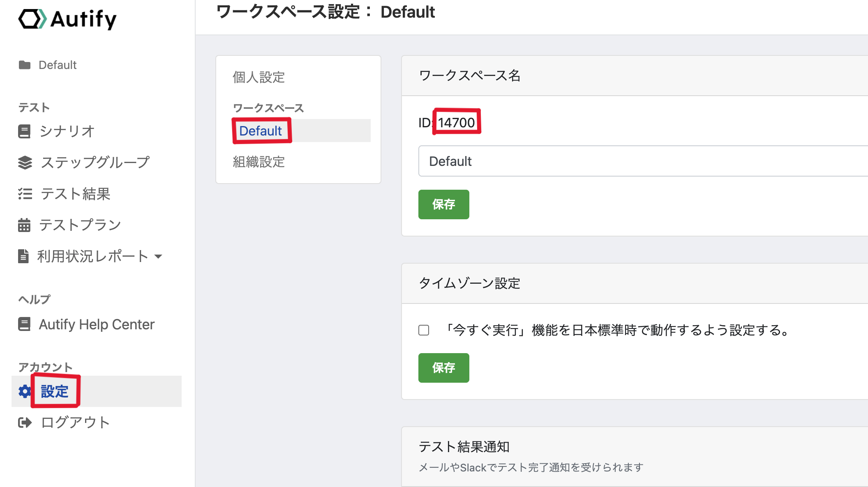This screenshot has height=487, width=868.
Task: Open the テスト結果 sidebar link
Action: (76, 194)
